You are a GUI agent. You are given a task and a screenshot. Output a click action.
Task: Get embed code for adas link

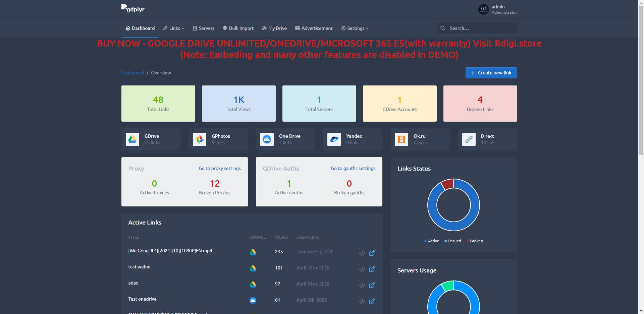pos(362,285)
